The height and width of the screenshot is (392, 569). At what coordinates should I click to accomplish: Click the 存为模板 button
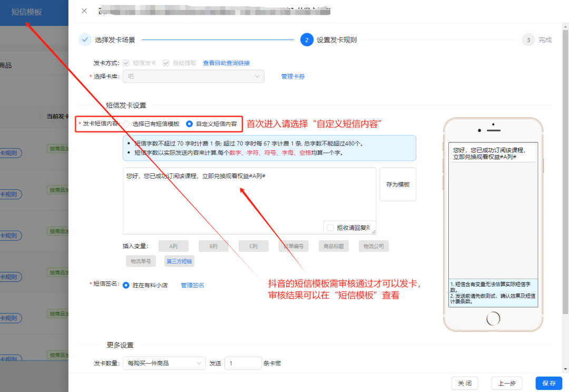[398, 184]
